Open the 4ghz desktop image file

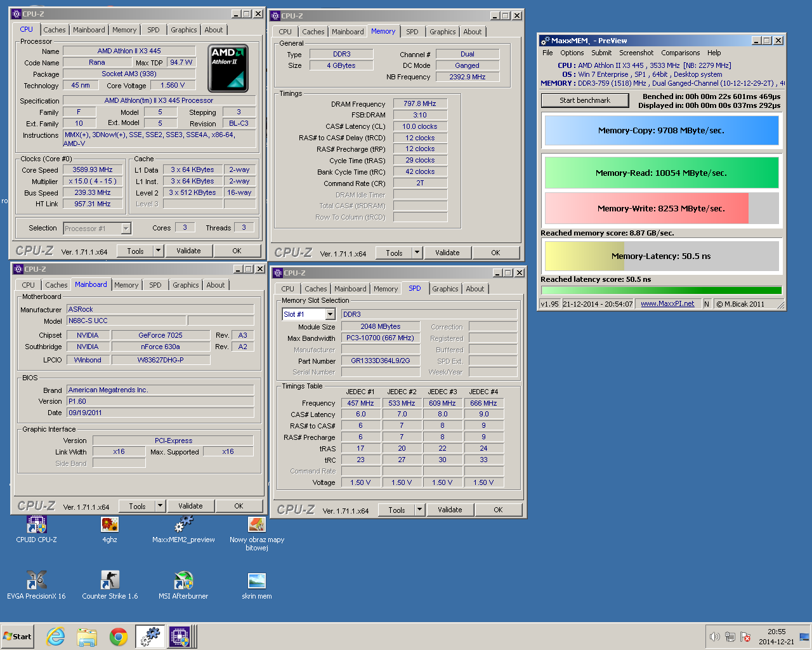(109, 528)
